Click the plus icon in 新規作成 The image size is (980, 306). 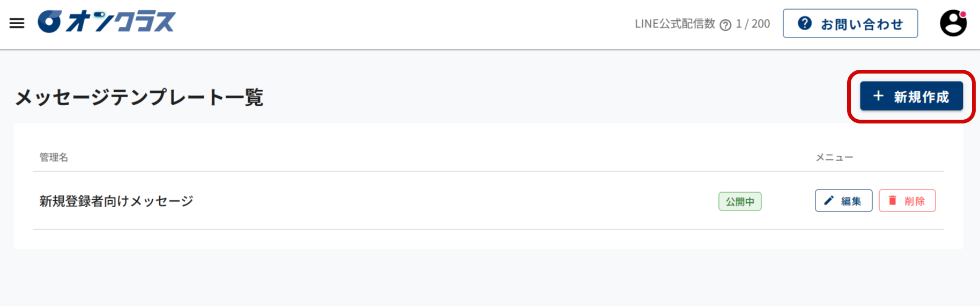[x=878, y=96]
